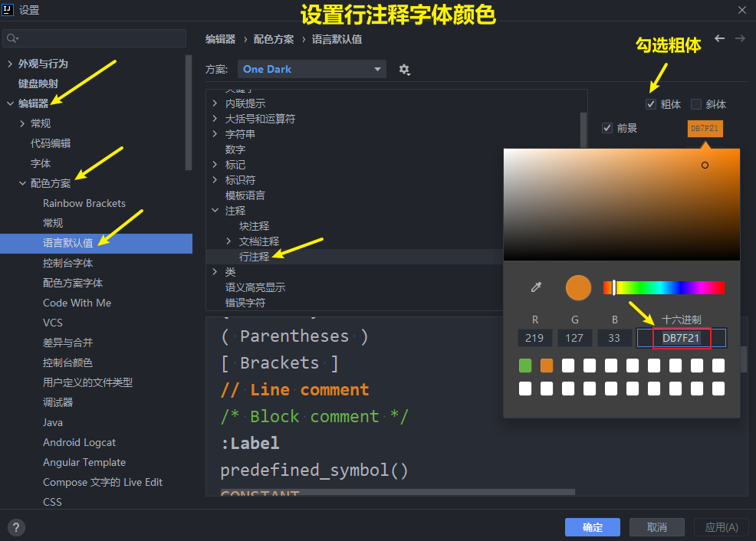Click the 确定 button

(592, 527)
